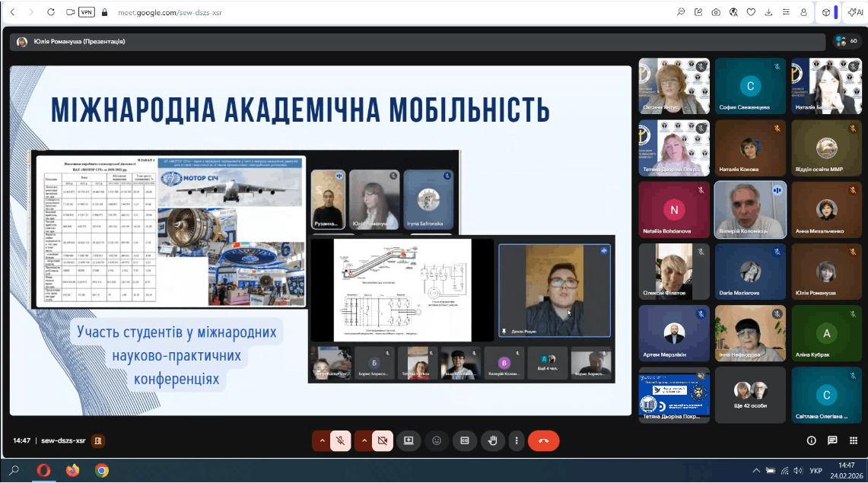868x483 pixels.
Task: Open the chat panel icon
Action: coord(832,440)
